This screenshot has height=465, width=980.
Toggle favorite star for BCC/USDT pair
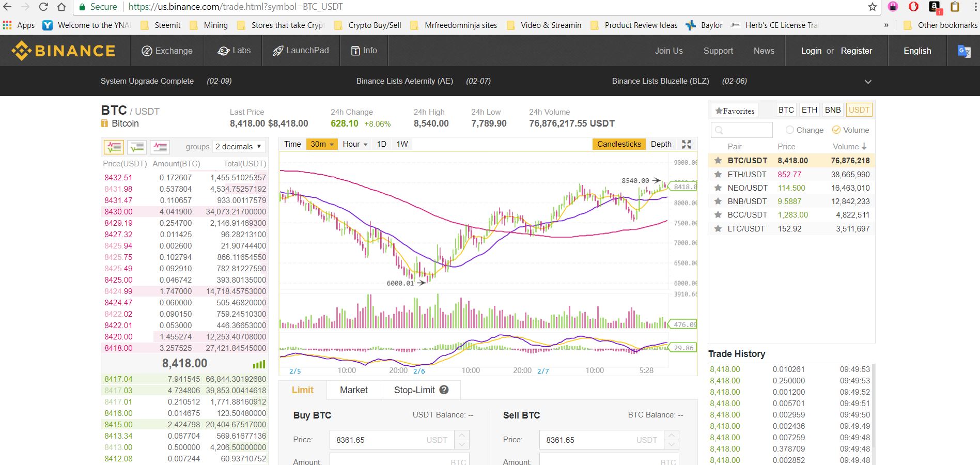click(x=718, y=215)
